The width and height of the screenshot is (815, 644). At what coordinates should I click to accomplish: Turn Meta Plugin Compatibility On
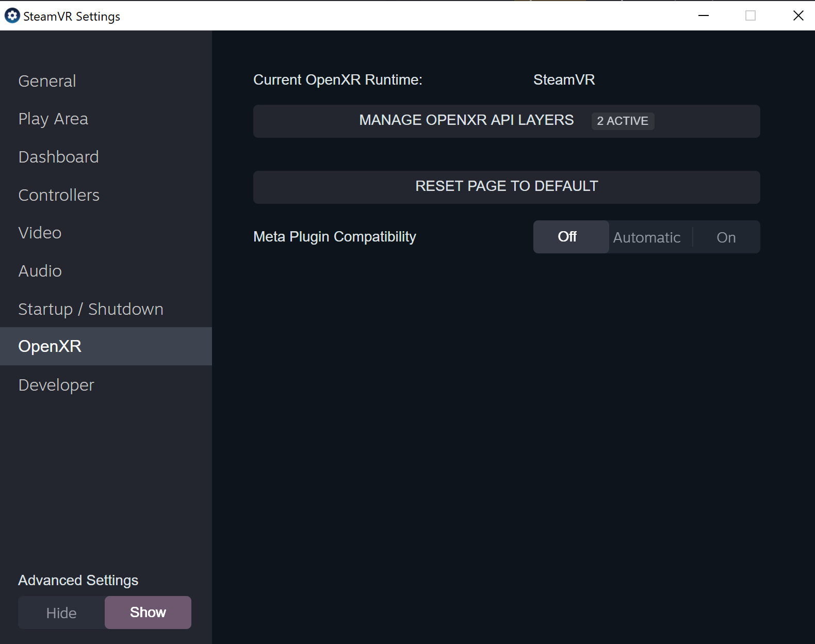click(726, 237)
